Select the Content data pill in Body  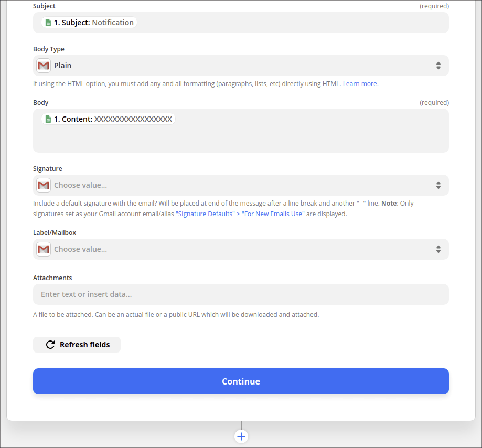pyautogui.click(x=108, y=119)
